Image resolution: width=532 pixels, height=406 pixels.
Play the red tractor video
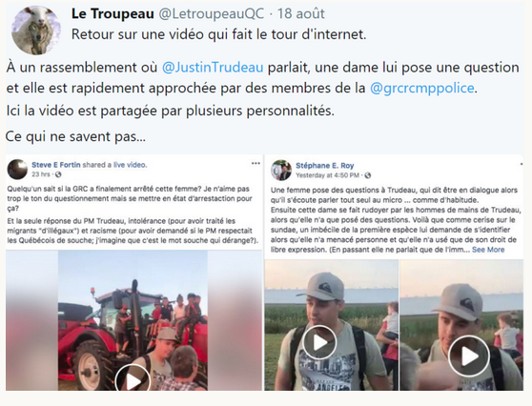(x=133, y=380)
